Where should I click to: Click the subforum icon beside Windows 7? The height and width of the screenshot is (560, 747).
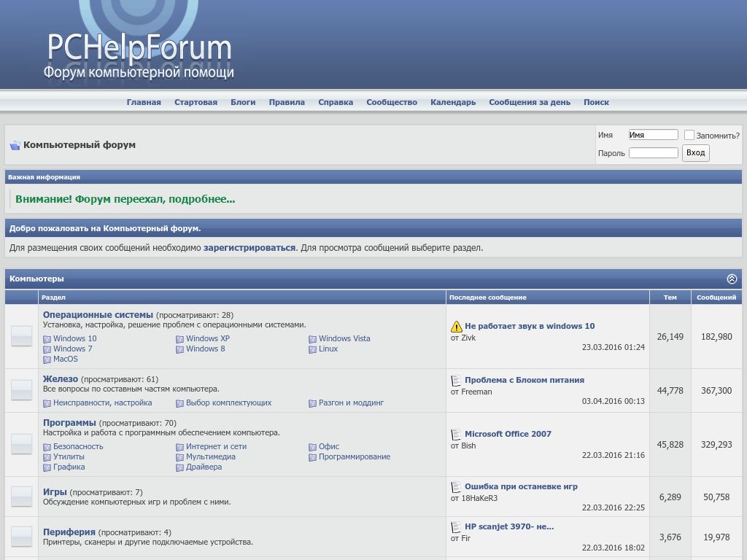pos(47,349)
